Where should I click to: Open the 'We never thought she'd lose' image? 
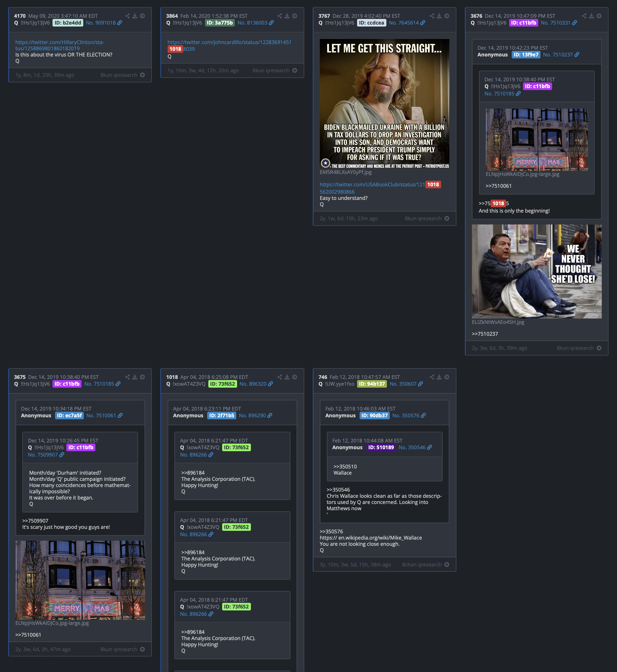pos(537,271)
